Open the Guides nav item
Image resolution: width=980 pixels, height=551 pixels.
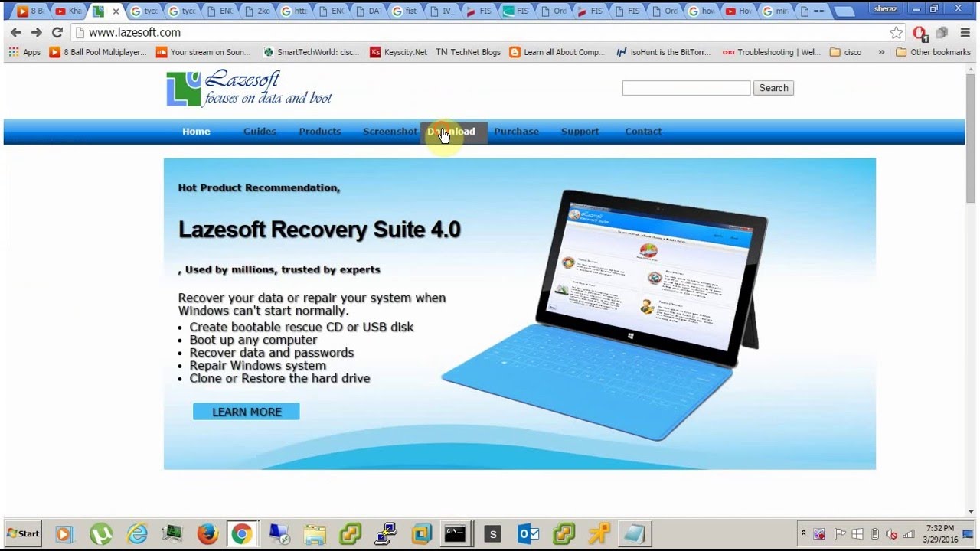click(260, 132)
